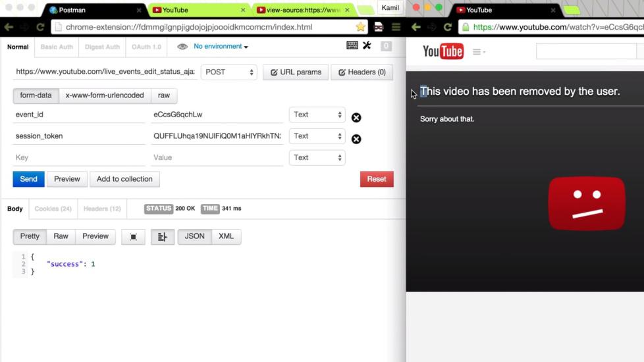Select raw body type
Viewport: 644px width, 362px height.
[164, 95]
